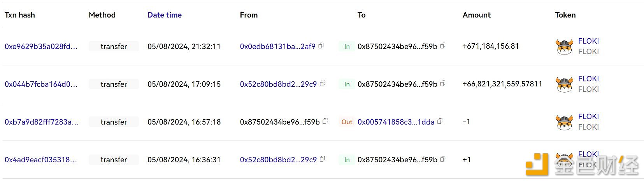This screenshot has height=181, width=644.
Task: Open transaction 0x4ad9eacf035318...
Action: pos(41,160)
